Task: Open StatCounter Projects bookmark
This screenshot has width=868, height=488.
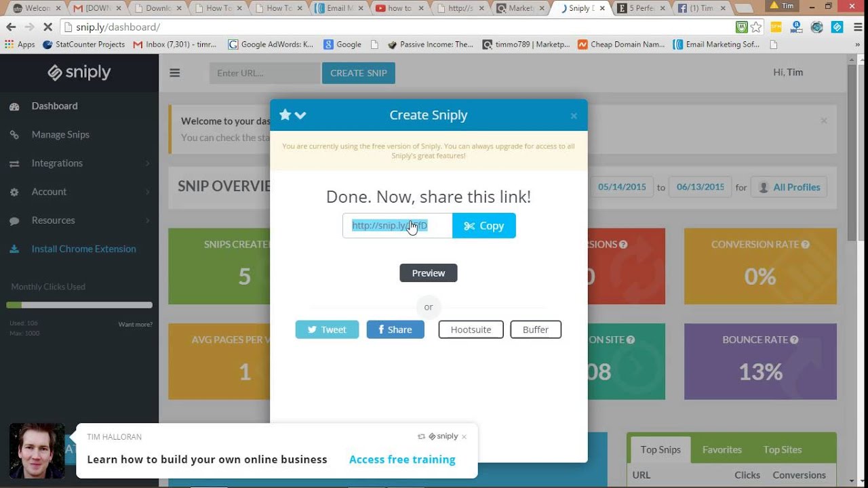Action: click(x=83, y=45)
